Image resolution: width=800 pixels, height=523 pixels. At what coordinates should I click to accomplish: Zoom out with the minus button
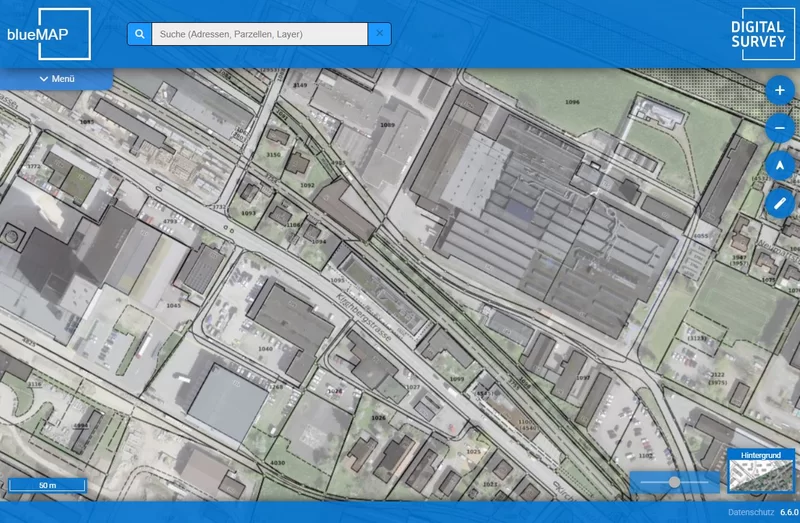pos(780,128)
